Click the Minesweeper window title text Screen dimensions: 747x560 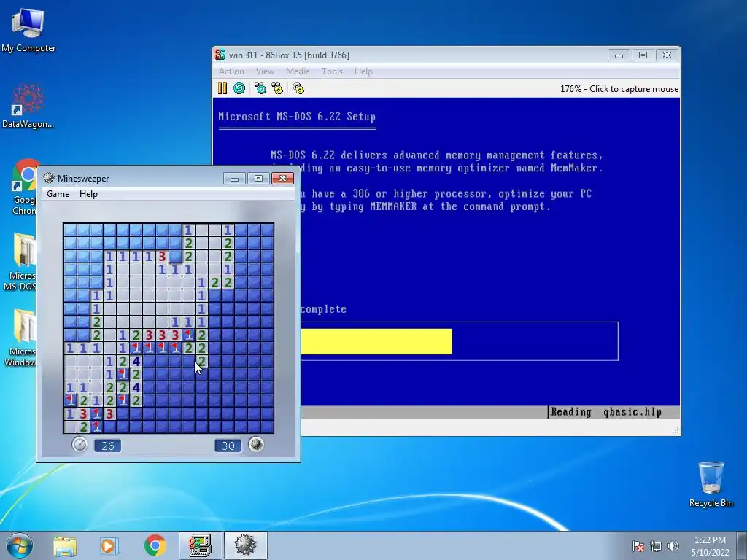83,179
